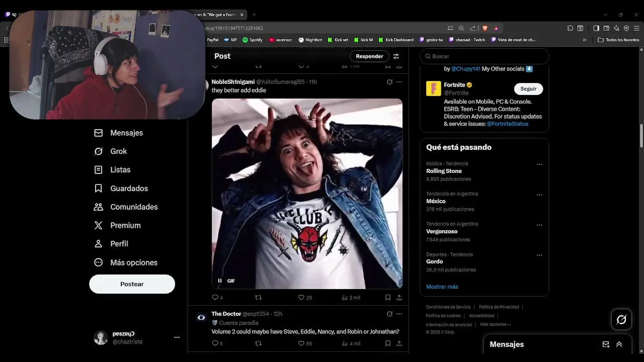Click Postear button
Image resolution: width=644 pixels, height=362 pixels.
(x=132, y=284)
